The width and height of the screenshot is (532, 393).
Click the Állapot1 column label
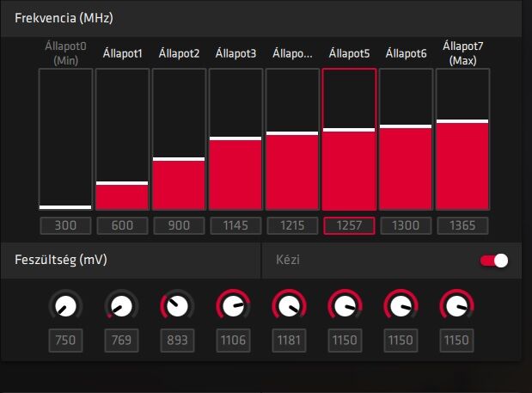pos(122,53)
